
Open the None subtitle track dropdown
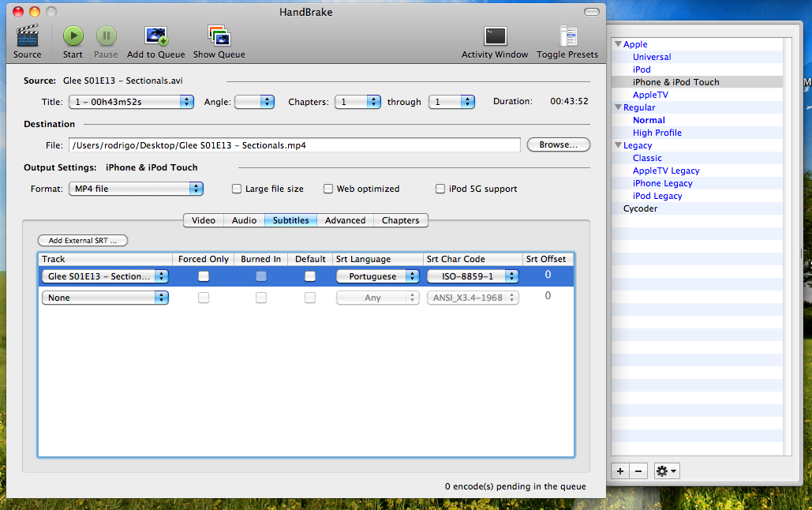[x=105, y=298]
